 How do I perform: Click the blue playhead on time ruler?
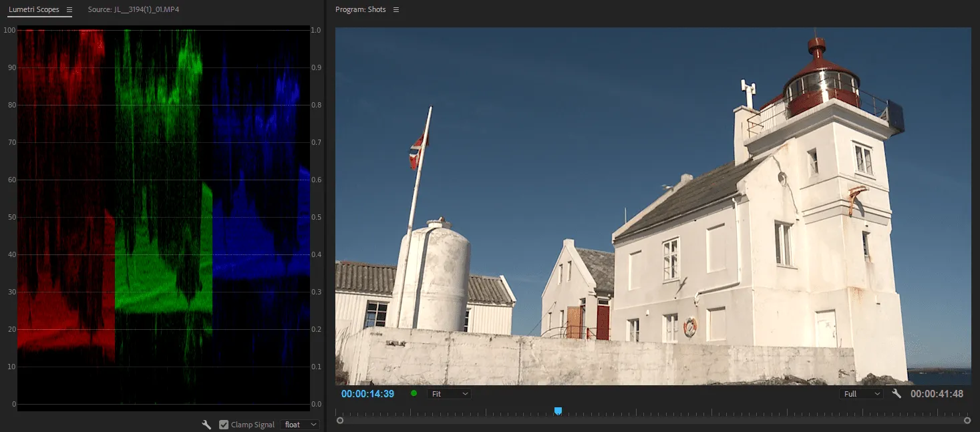558,411
